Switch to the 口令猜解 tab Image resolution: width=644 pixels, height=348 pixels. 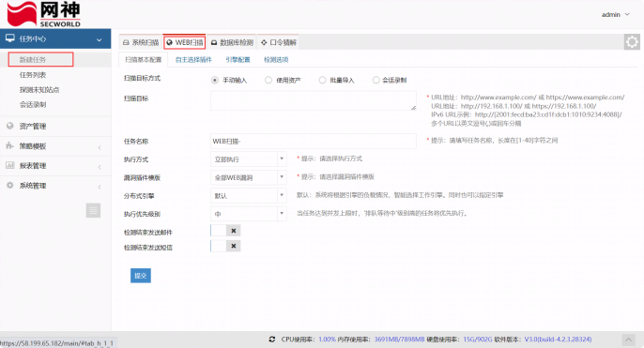(x=279, y=42)
